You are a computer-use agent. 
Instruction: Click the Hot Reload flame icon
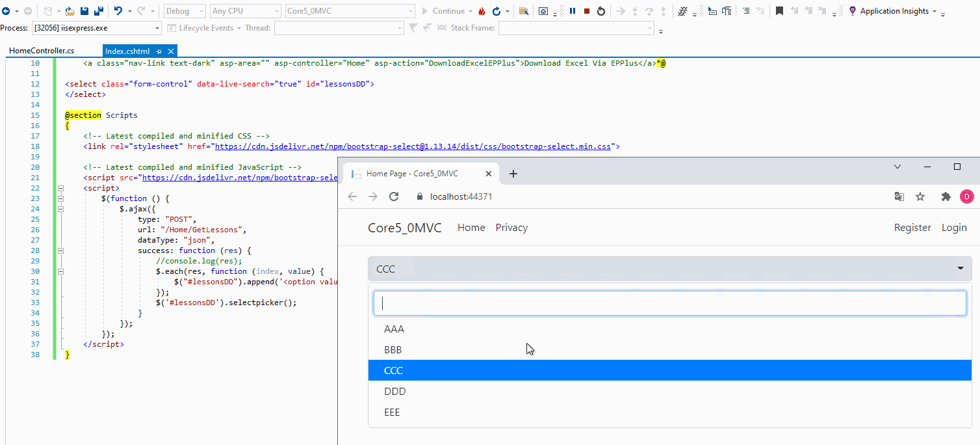(x=482, y=11)
